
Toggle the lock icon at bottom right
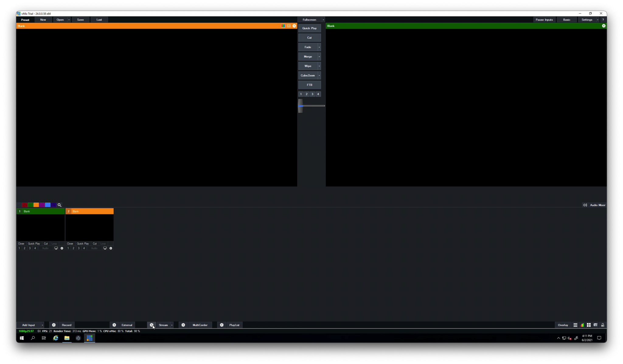(602, 325)
